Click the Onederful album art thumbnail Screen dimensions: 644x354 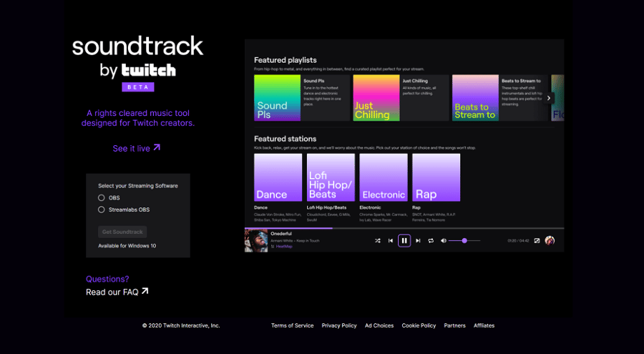256,241
